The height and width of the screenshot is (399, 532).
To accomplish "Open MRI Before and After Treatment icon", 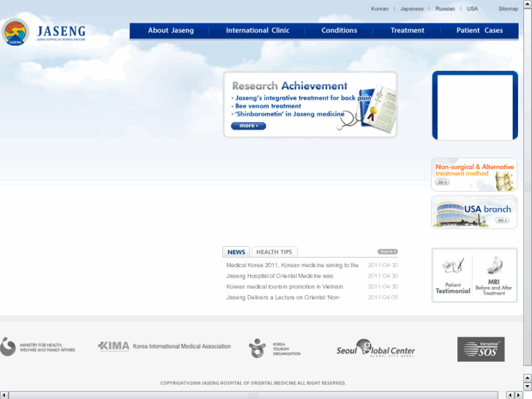I will click(494, 276).
